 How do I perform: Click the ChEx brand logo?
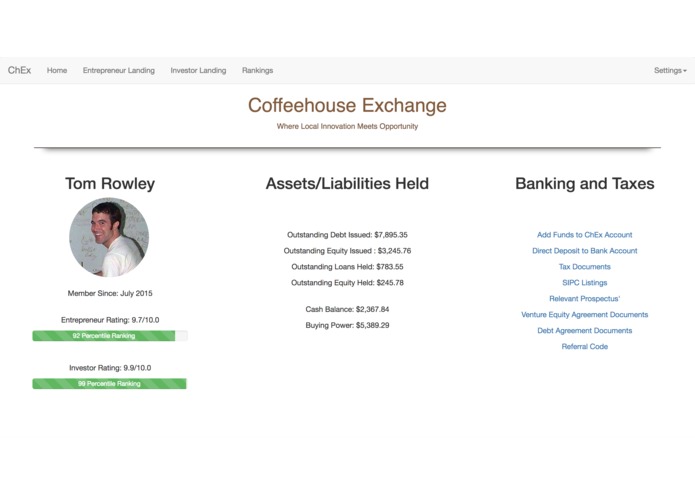(20, 70)
